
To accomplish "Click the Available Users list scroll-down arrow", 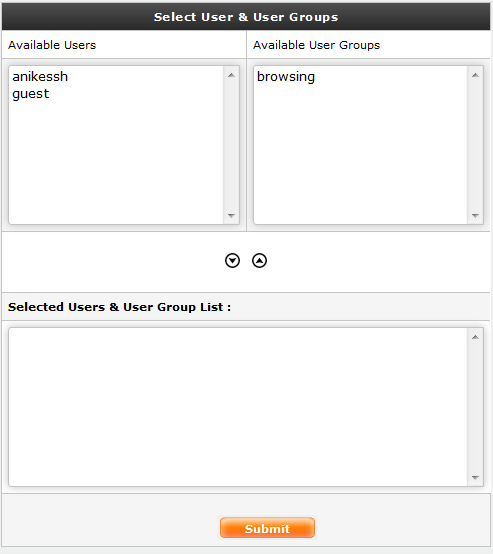I will point(231,216).
